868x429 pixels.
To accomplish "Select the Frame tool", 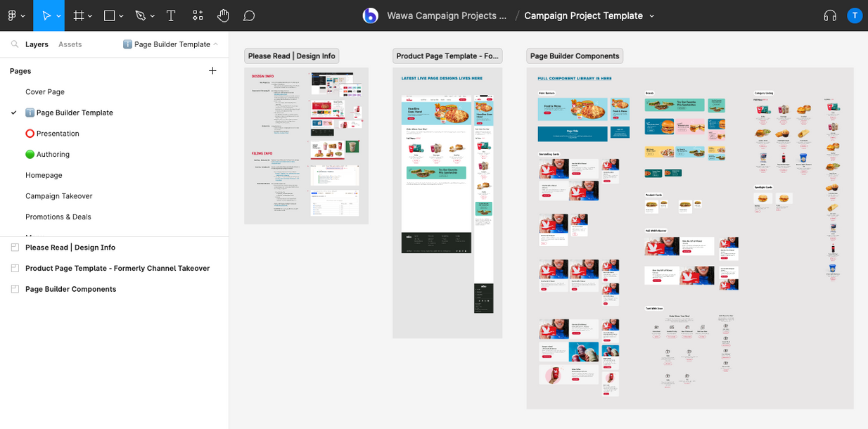I will click(79, 15).
